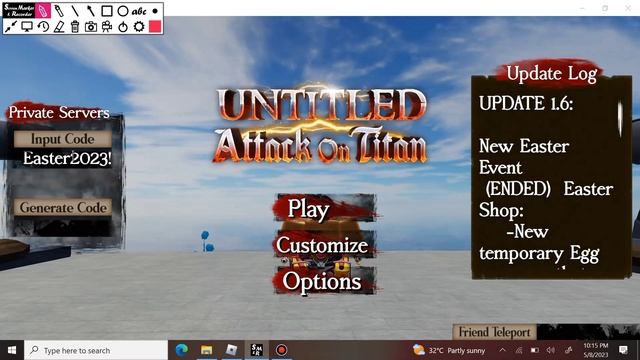Open Microsoft Edge from the taskbar
Image resolution: width=640 pixels, height=360 pixels.
tap(182, 350)
